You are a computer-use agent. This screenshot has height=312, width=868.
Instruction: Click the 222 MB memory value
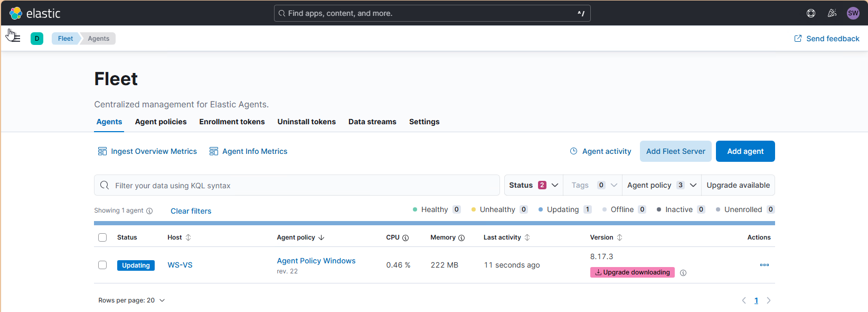pyautogui.click(x=444, y=265)
